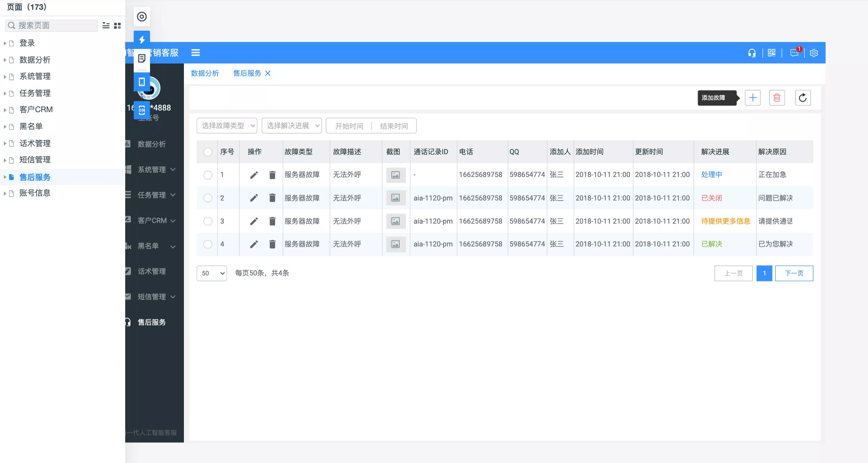The width and height of the screenshot is (868, 463).
Task: Click the 下一页 button
Action: [794, 273]
